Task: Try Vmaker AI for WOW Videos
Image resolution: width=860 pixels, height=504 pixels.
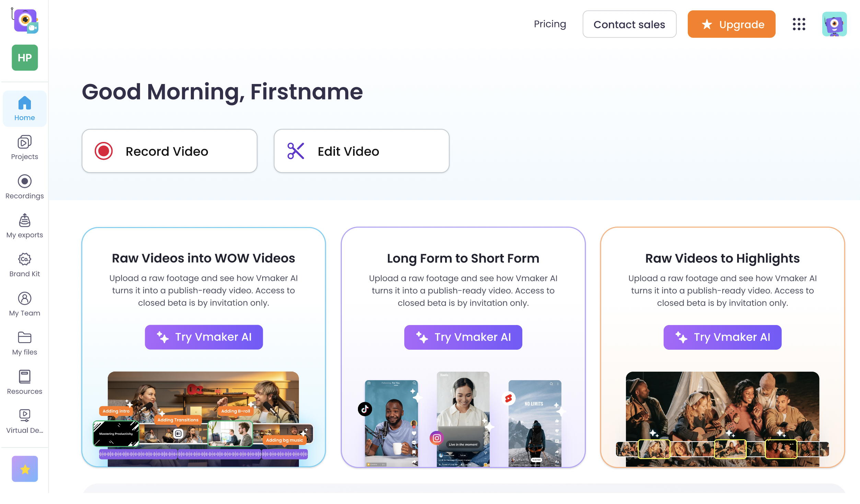Action: pos(204,337)
